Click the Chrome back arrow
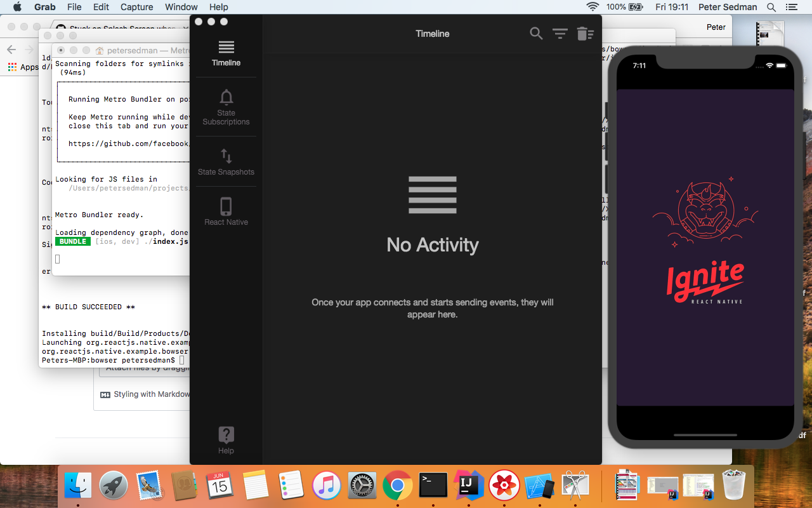The width and height of the screenshot is (812, 508). (11, 50)
